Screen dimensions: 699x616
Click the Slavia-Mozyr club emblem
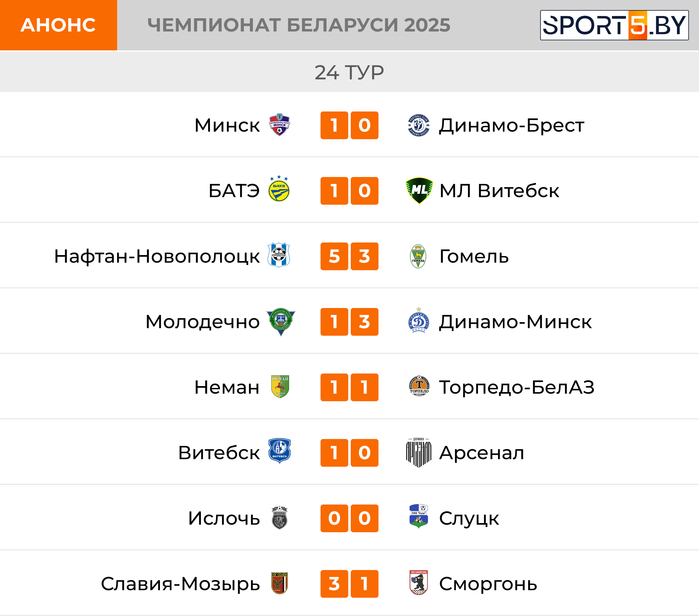pyautogui.click(x=279, y=583)
